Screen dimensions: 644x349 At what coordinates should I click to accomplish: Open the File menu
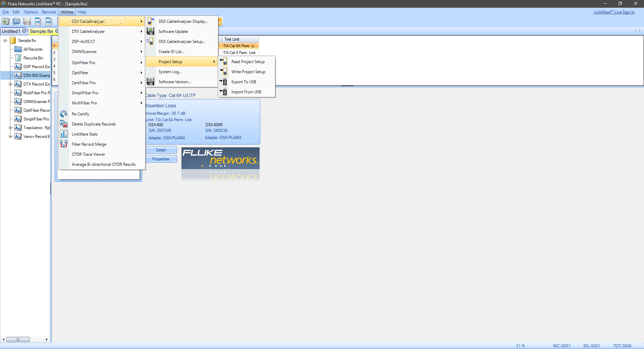[x=6, y=12]
